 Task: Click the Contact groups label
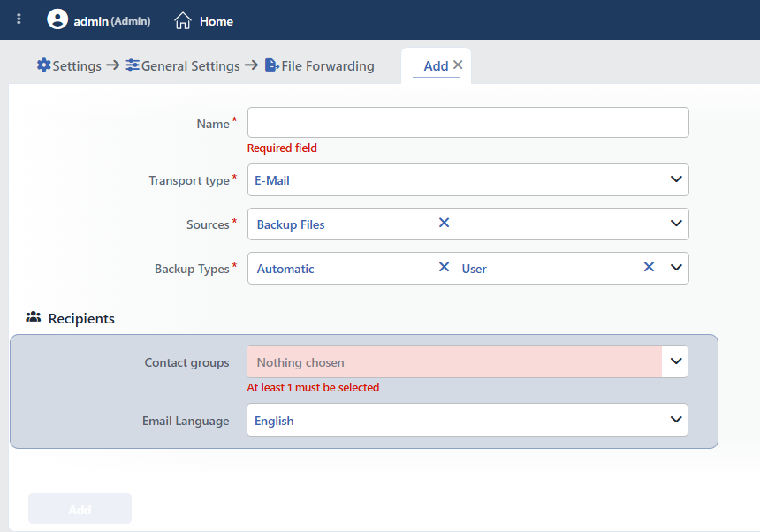click(186, 363)
